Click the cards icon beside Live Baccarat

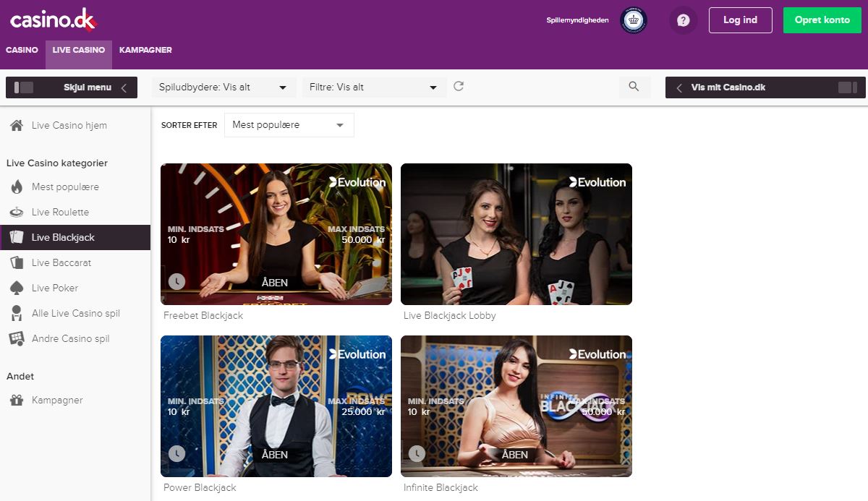coord(17,262)
